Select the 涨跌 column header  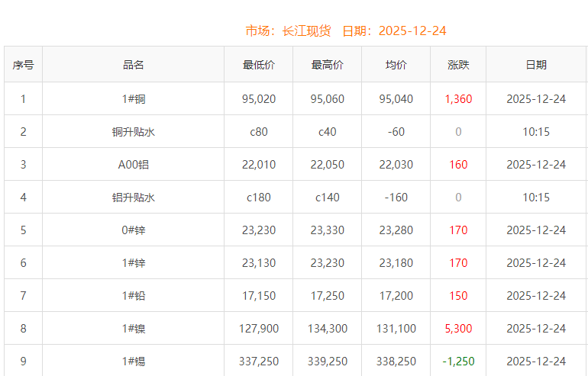coord(458,65)
